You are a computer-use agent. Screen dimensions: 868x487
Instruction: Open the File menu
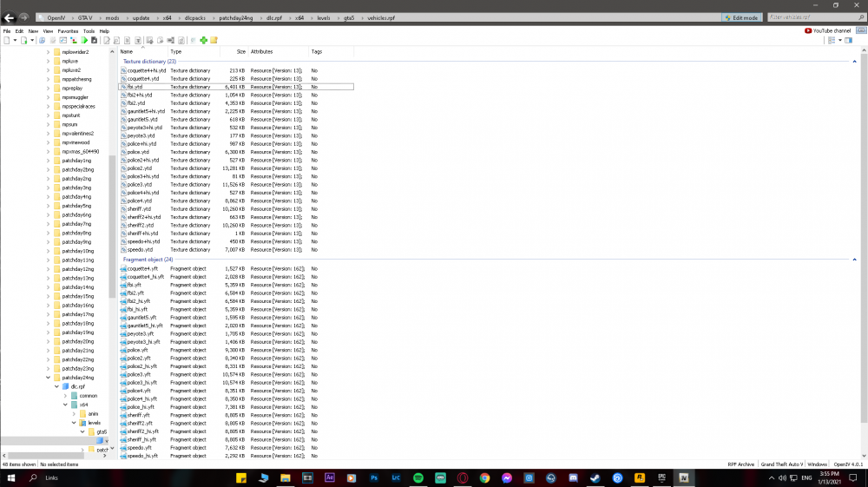click(x=7, y=31)
